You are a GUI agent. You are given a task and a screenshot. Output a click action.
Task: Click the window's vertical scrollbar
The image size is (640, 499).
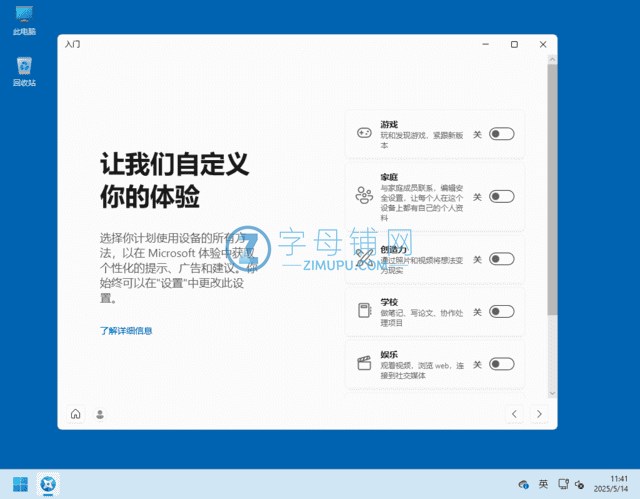pos(552,200)
